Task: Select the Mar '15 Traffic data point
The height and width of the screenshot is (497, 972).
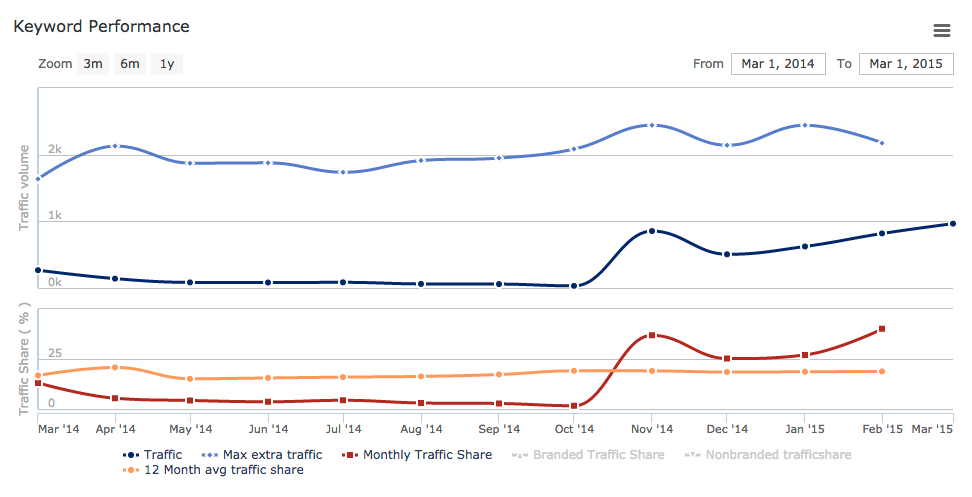Action: [953, 224]
